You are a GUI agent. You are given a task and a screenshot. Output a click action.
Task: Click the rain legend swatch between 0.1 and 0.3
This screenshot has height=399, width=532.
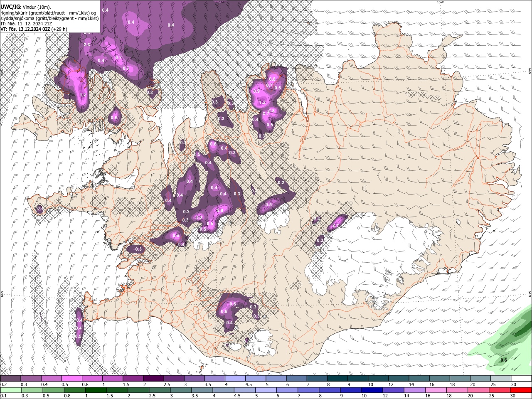point(11,390)
